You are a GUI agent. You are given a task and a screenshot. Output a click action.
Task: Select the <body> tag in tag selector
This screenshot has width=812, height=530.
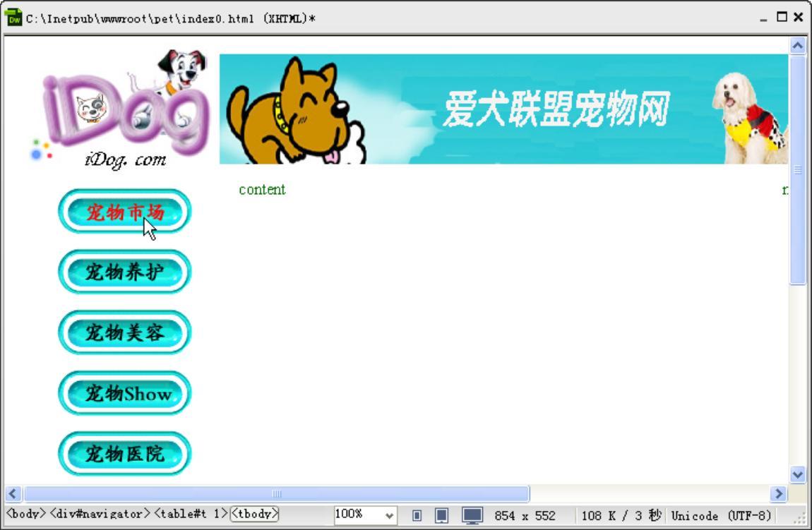tap(26, 514)
